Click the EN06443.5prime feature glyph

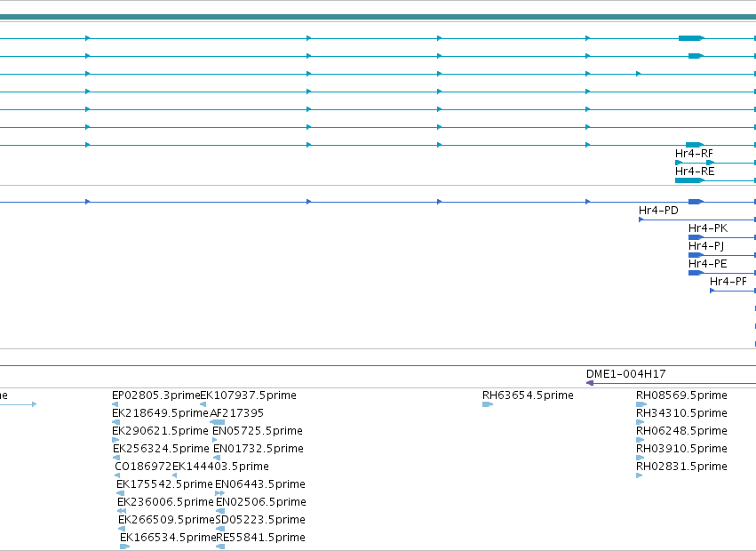(219, 493)
